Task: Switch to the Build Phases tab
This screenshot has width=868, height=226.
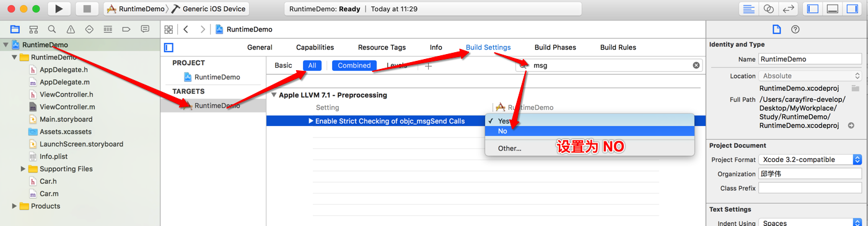Action: click(555, 47)
